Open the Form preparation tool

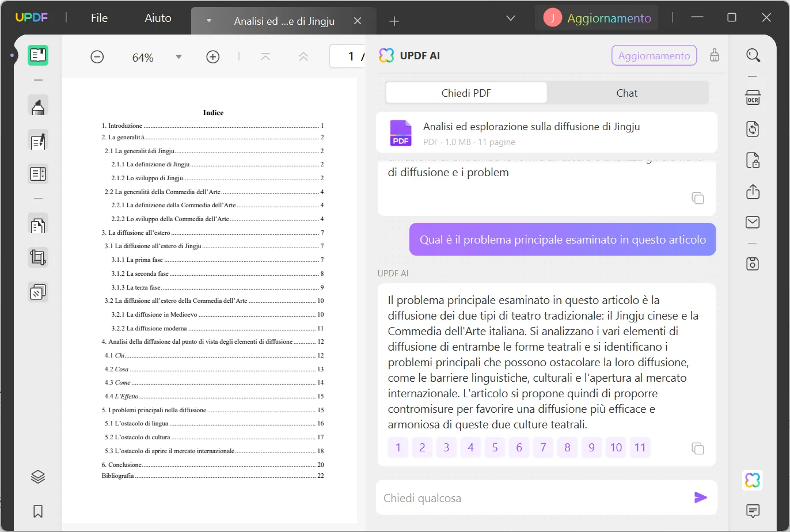click(38, 173)
